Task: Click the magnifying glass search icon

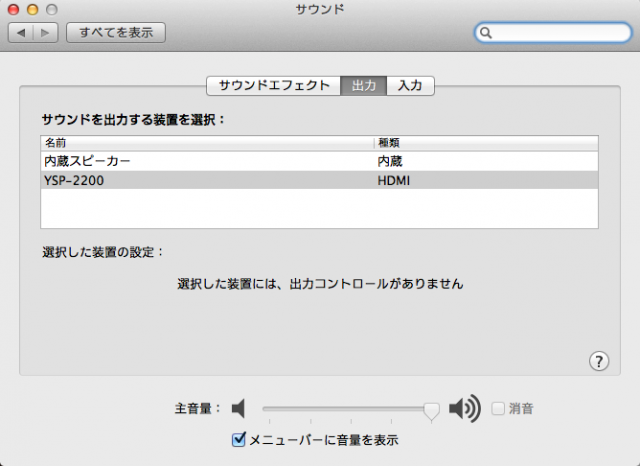Action: [485, 33]
